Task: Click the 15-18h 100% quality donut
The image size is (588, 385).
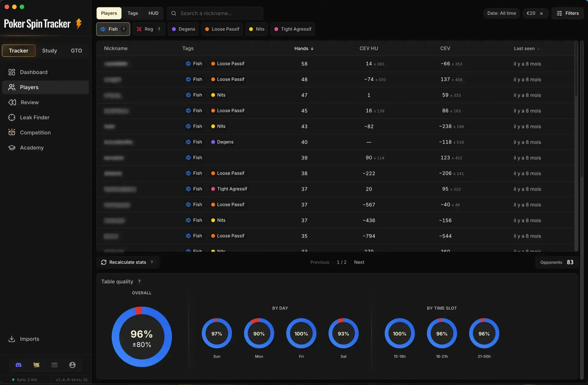Action: (400, 333)
